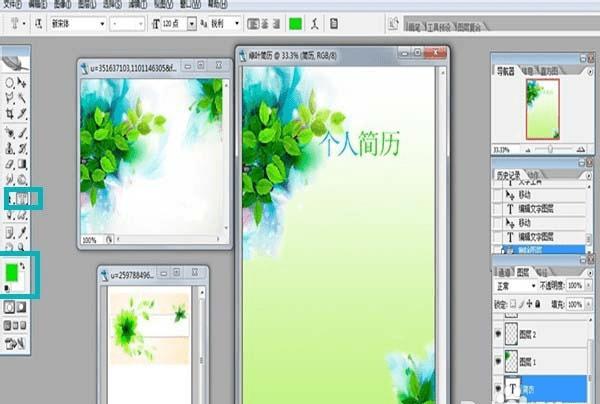Switch to the Layers tab

tap(523, 272)
